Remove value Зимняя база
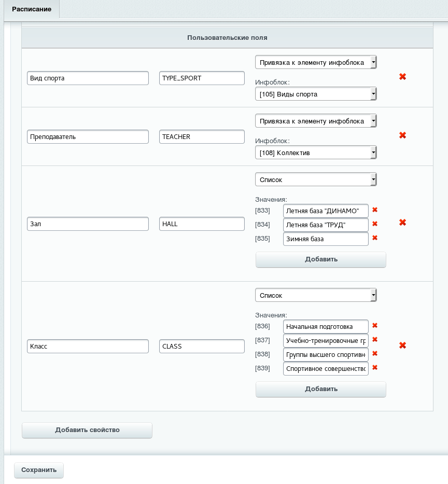The height and width of the screenshot is (484, 448). [x=375, y=238]
